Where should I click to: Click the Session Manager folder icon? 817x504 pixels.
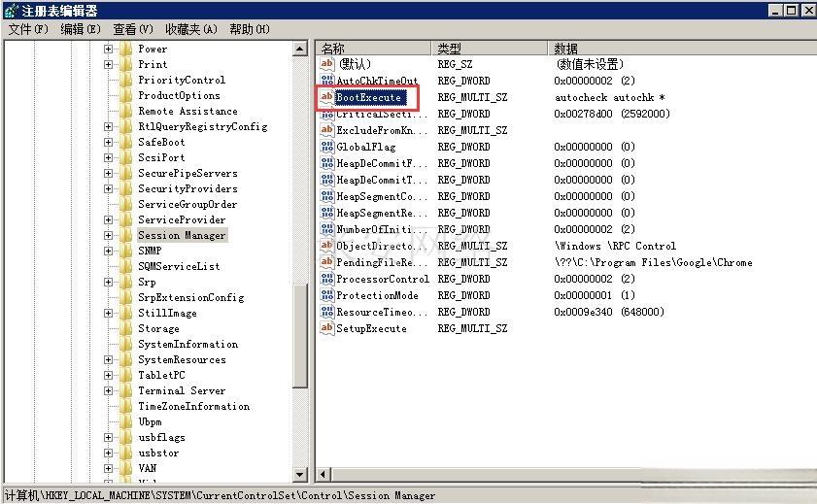point(125,235)
